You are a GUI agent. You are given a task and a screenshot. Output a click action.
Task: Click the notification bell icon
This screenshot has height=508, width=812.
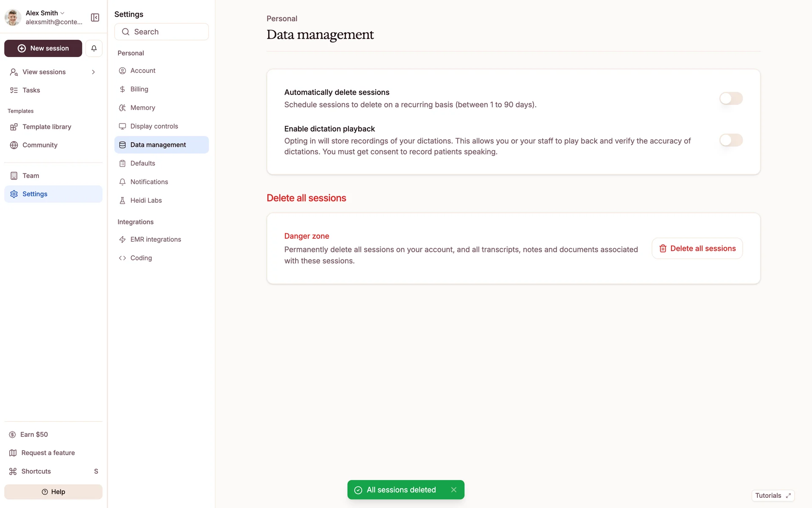coord(94,48)
